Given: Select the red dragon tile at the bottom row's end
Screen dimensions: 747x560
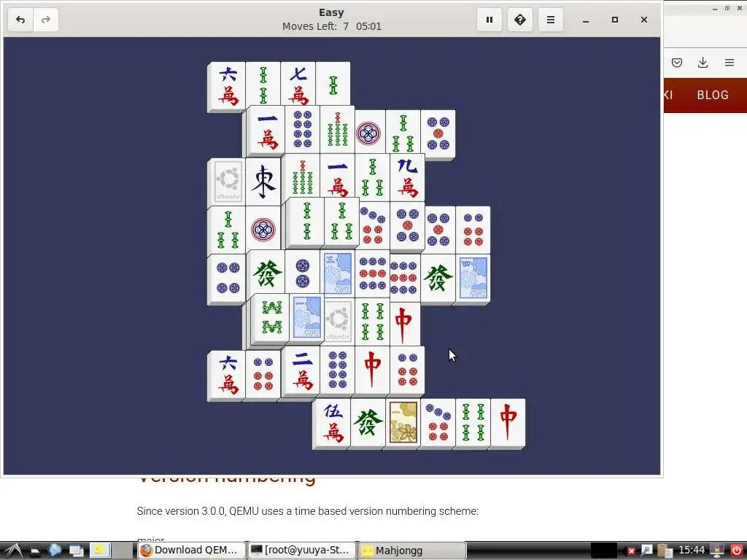Looking at the screenshot, I should 508,421.
